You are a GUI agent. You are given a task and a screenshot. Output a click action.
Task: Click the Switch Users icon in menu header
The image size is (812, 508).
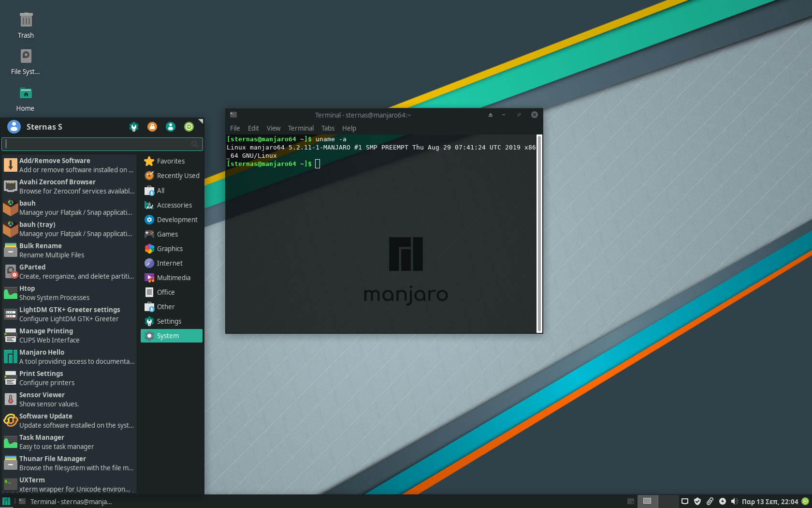coord(171,127)
